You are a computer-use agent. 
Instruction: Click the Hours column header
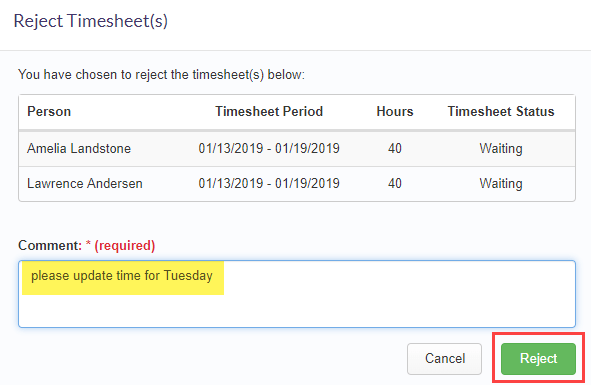[x=395, y=112]
